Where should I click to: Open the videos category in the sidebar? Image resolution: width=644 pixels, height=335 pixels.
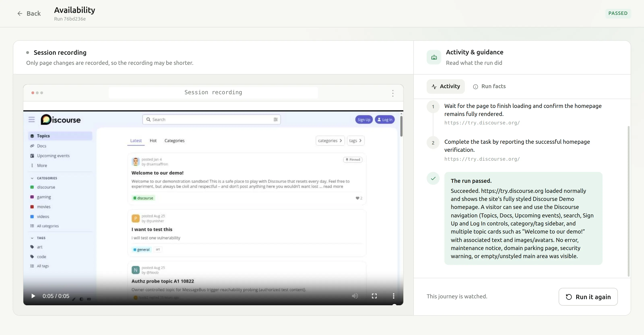[60, 216]
